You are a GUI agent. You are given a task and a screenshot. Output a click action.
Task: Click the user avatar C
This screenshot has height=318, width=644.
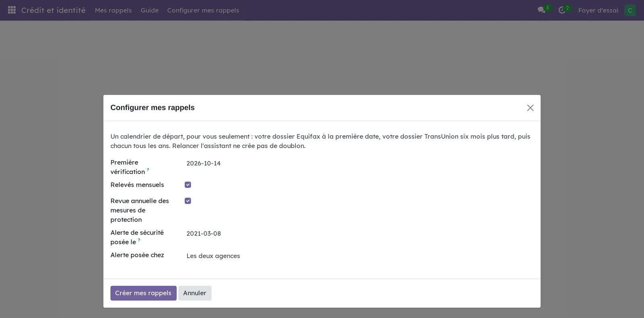coord(630,10)
